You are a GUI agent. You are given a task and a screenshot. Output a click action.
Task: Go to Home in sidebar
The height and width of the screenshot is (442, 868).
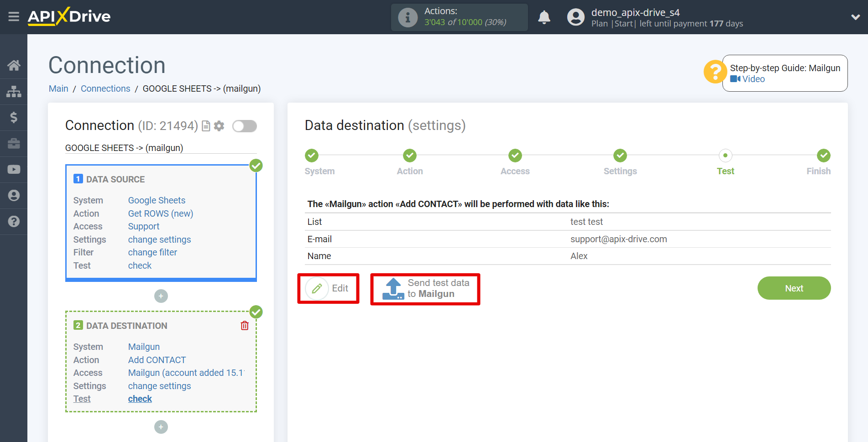(x=14, y=65)
